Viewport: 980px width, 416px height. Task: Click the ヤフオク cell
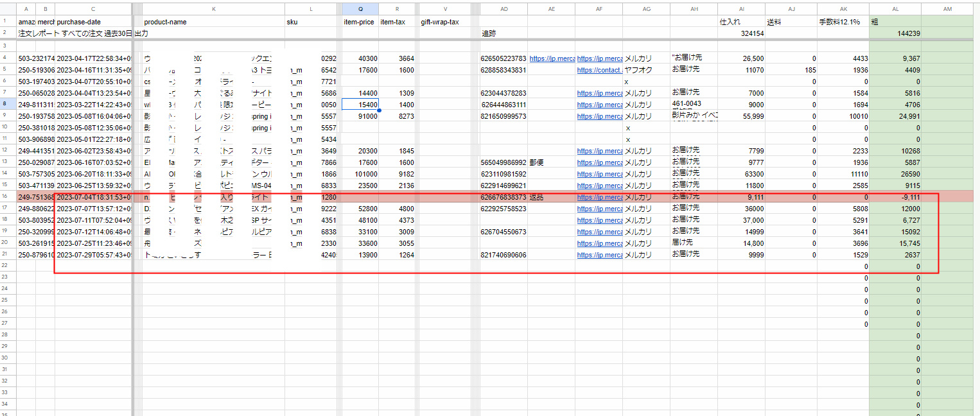(x=646, y=70)
